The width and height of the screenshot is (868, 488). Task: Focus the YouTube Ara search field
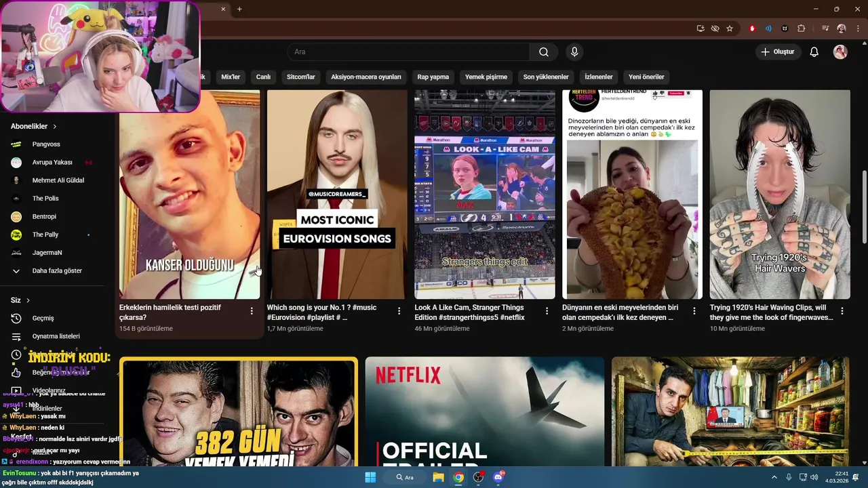408,52
